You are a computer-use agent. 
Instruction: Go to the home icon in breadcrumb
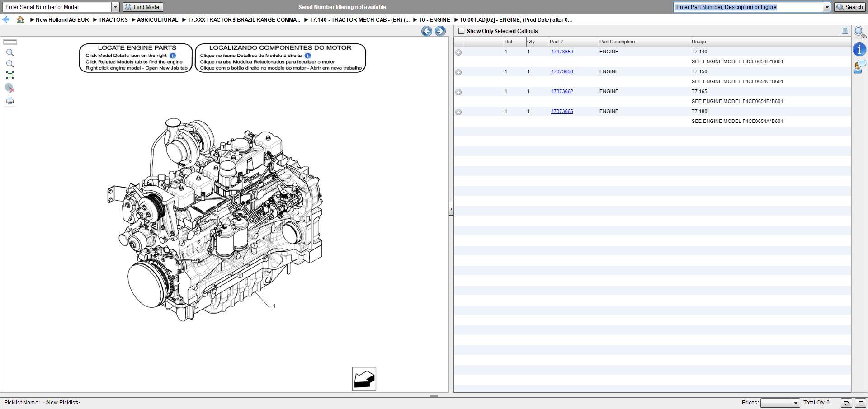tap(20, 19)
